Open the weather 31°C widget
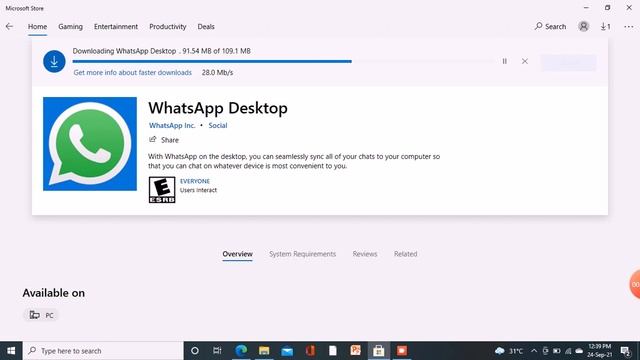This screenshot has height=360, width=640. point(509,351)
